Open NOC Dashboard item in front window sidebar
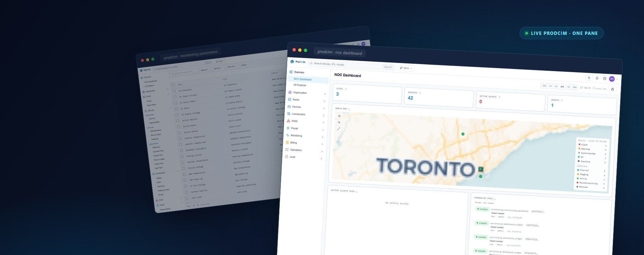Viewport: 644px width, 255px height. pos(308,80)
